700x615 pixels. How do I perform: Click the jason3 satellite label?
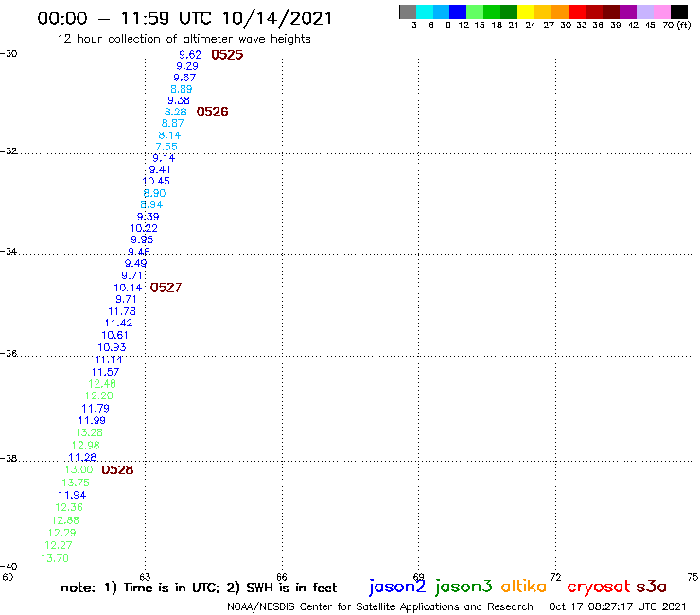pyautogui.click(x=464, y=587)
